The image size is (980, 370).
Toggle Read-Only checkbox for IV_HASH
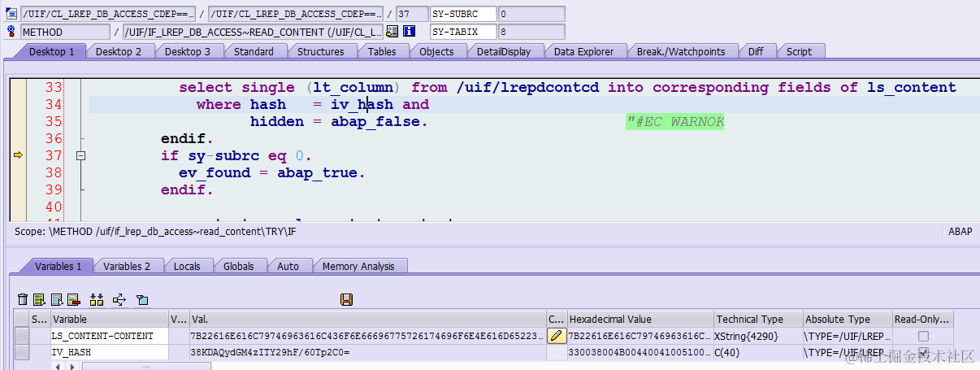click(923, 352)
